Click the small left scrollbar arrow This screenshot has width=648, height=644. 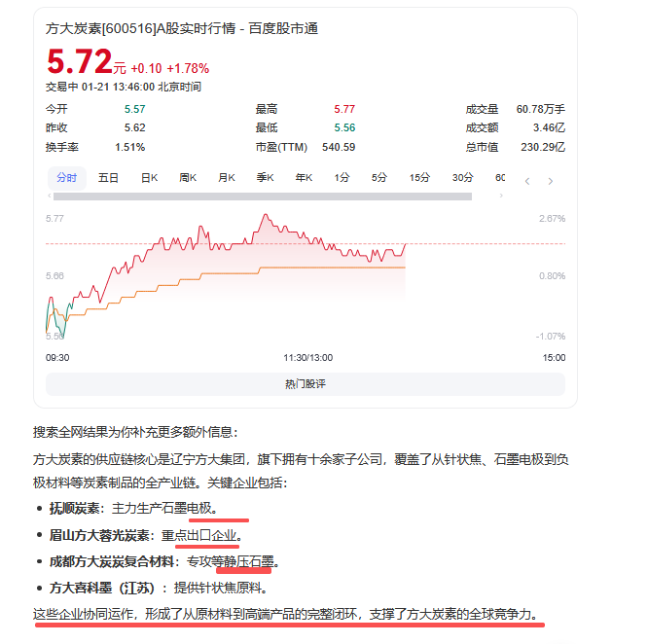point(50,196)
